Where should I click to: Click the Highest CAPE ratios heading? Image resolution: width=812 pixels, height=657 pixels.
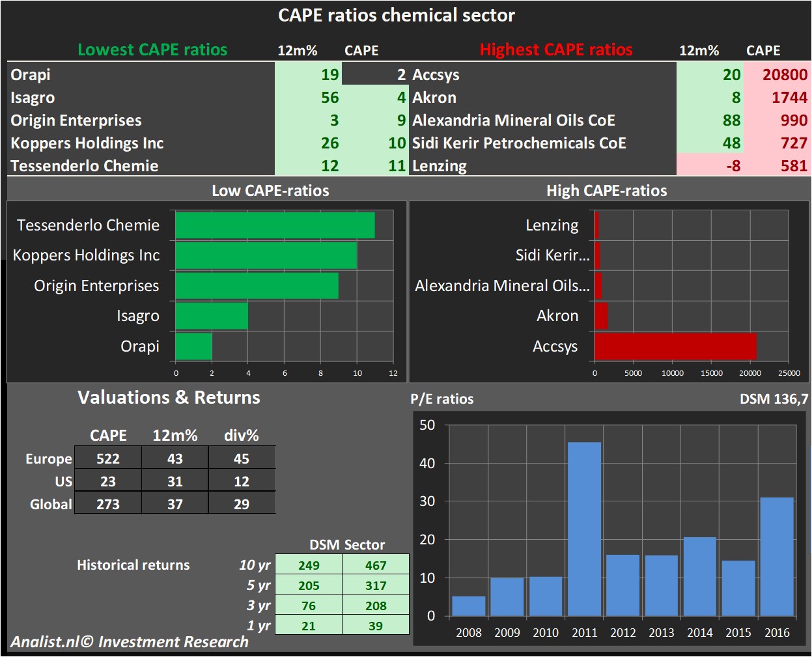pos(556,50)
